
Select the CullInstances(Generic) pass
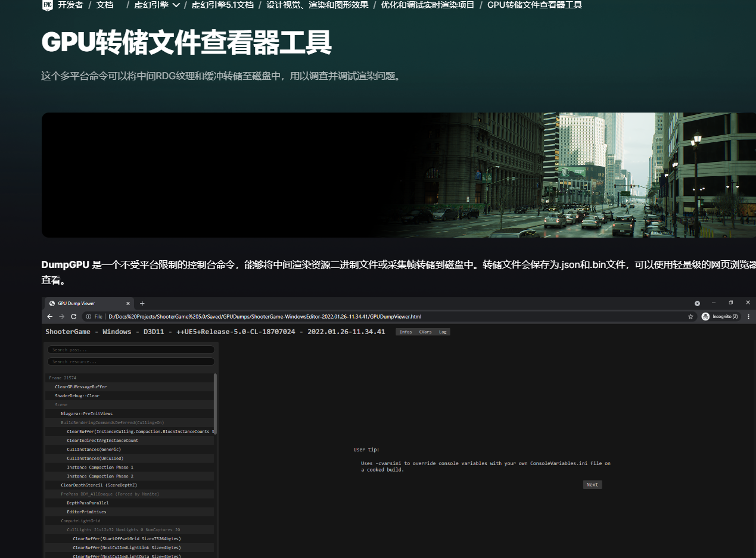pyautogui.click(x=129, y=449)
